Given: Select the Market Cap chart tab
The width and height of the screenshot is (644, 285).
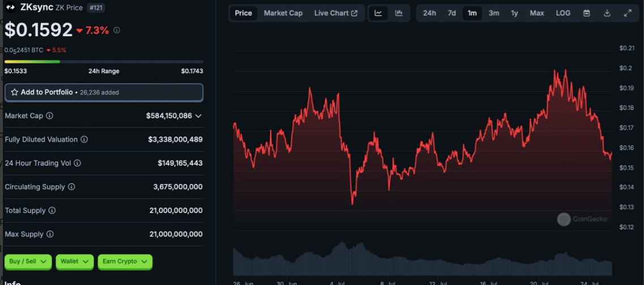Looking at the screenshot, I should pos(283,13).
